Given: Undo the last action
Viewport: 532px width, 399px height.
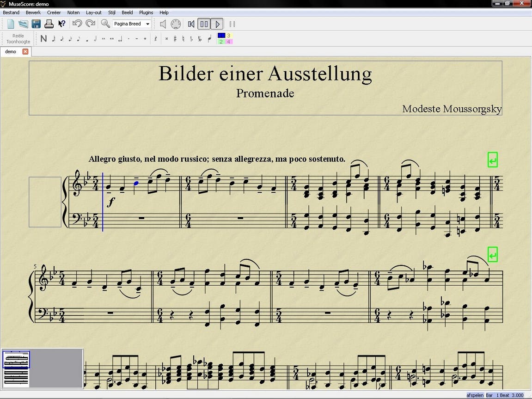Looking at the screenshot, I should (77, 24).
